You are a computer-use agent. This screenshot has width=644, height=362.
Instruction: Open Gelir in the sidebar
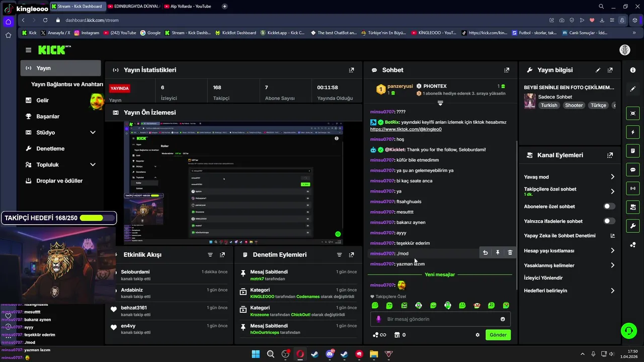(x=43, y=100)
